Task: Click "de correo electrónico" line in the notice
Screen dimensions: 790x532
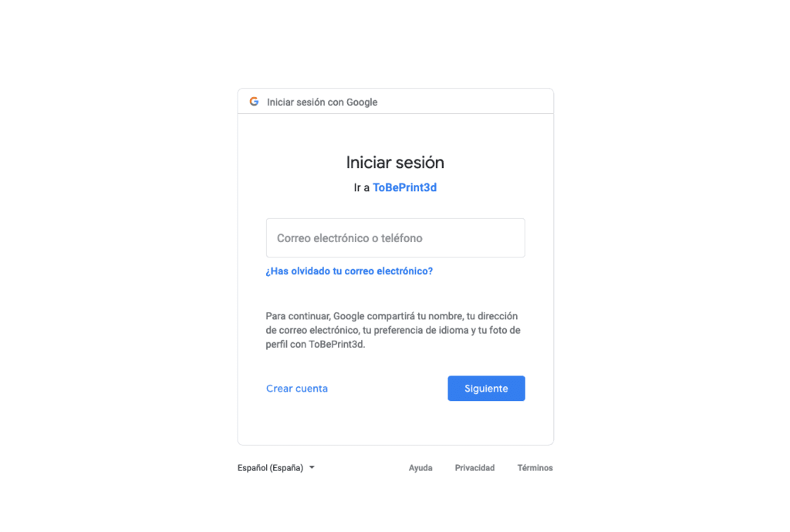Action: click(312, 330)
